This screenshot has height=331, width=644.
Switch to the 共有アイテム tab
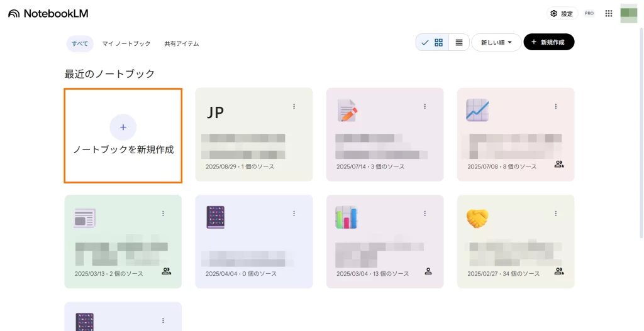(182, 43)
